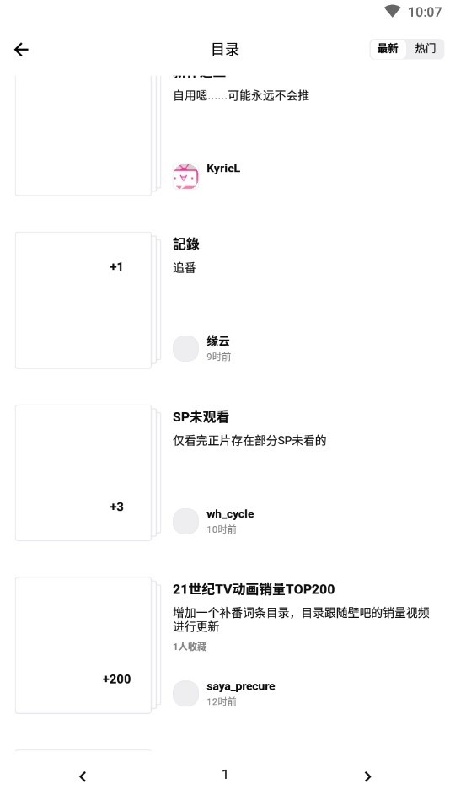Image resolution: width=450 pixels, height=800 pixels.
Task: Open saya_precure username link
Action: coord(241,687)
